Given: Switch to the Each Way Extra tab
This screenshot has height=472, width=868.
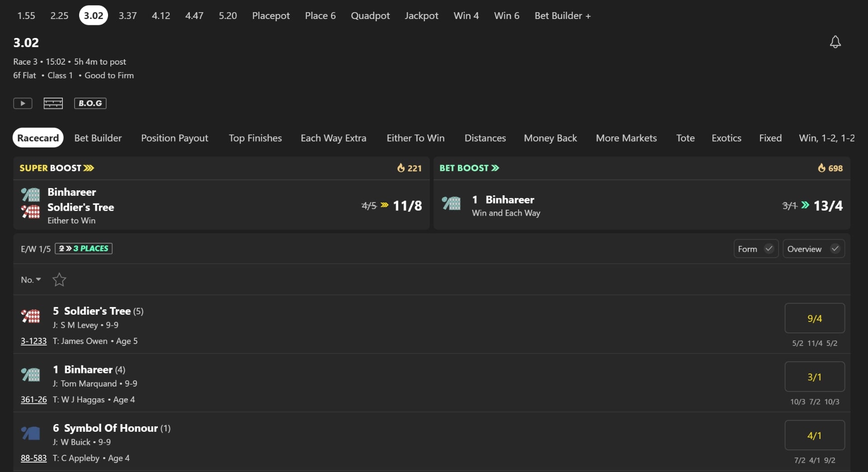Looking at the screenshot, I should pos(334,138).
